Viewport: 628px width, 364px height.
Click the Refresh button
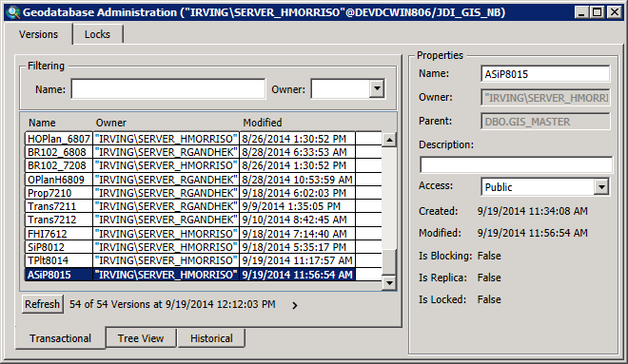[x=43, y=304]
